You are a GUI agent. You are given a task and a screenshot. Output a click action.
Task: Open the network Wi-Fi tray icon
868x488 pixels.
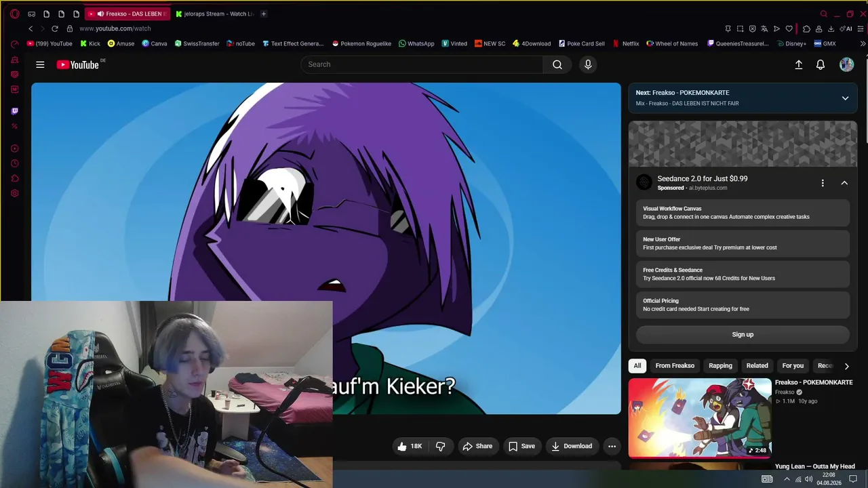(797, 479)
